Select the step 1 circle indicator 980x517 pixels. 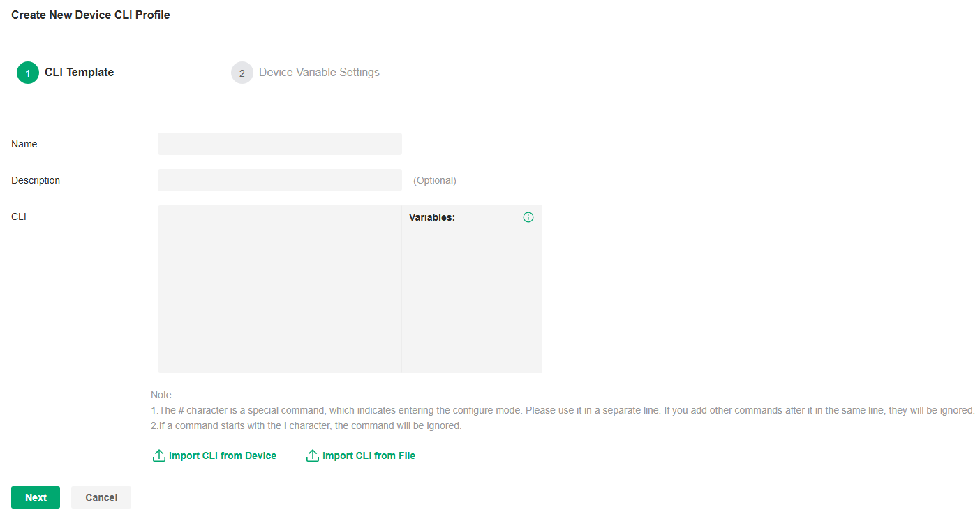(x=28, y=73)
